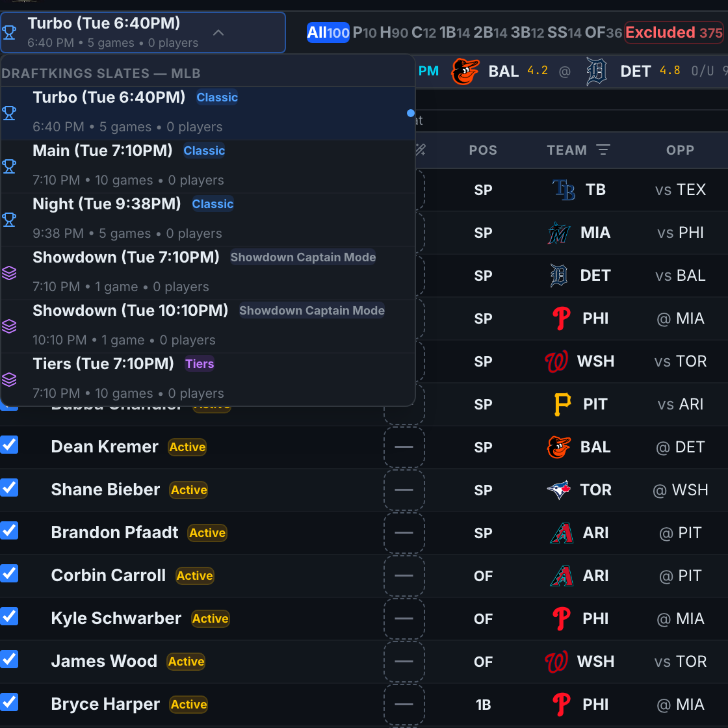Choose Showdown (Tue 10:10PM) slate
This screenshot has width=728, height=728.
click(x=207, y=326)
